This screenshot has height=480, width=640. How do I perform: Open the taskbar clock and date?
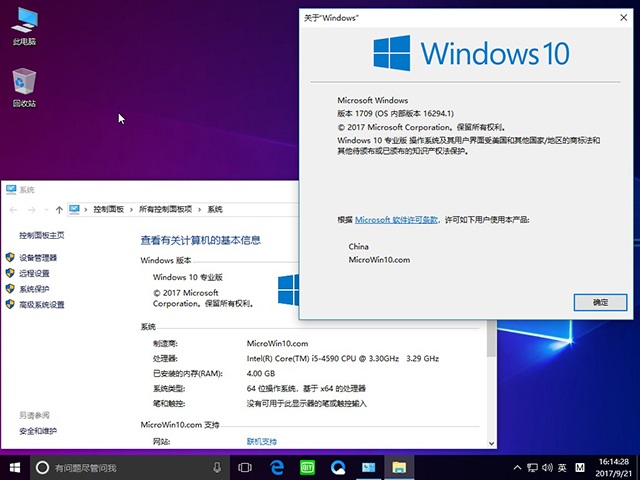(613, 468)
